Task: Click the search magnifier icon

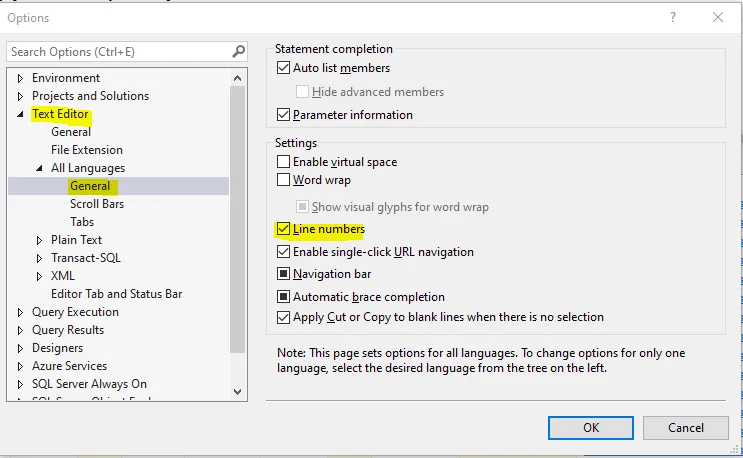Action: 239,51
